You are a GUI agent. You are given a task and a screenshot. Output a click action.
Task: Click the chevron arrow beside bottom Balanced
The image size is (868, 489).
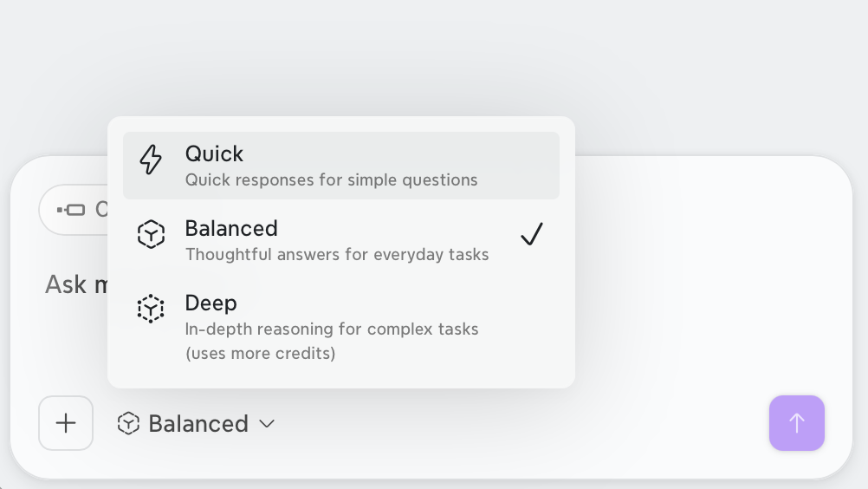point(267,424)
